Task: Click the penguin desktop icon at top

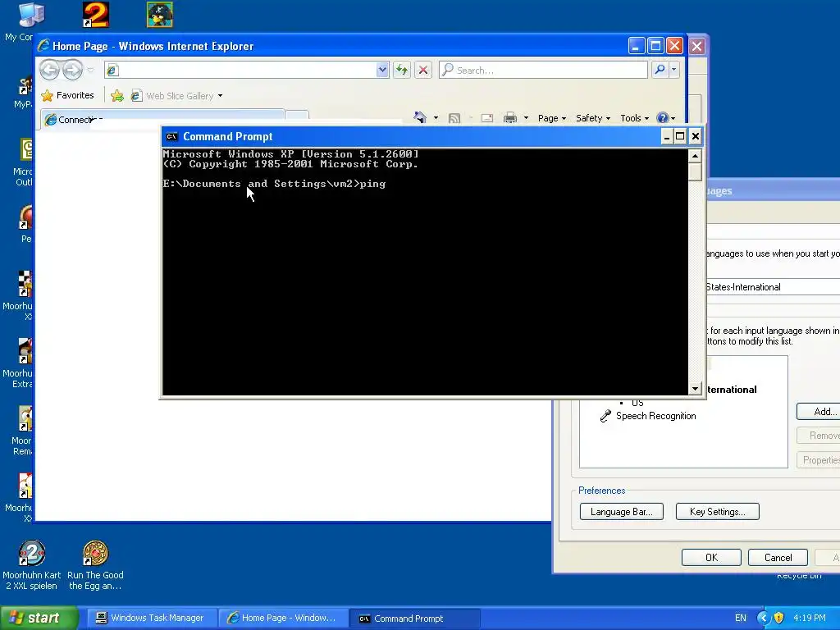Action: pos(160,15)
